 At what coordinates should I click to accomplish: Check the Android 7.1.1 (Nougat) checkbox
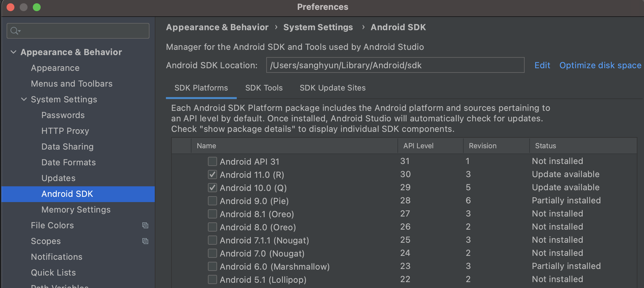pyautogui.click(x=212, y=240)
